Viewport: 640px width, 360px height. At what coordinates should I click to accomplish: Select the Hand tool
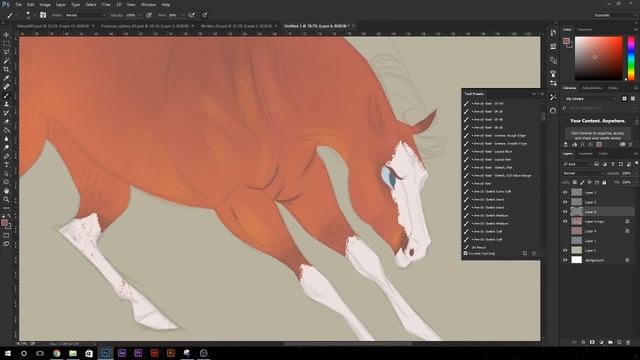click(x=6, y=191)
